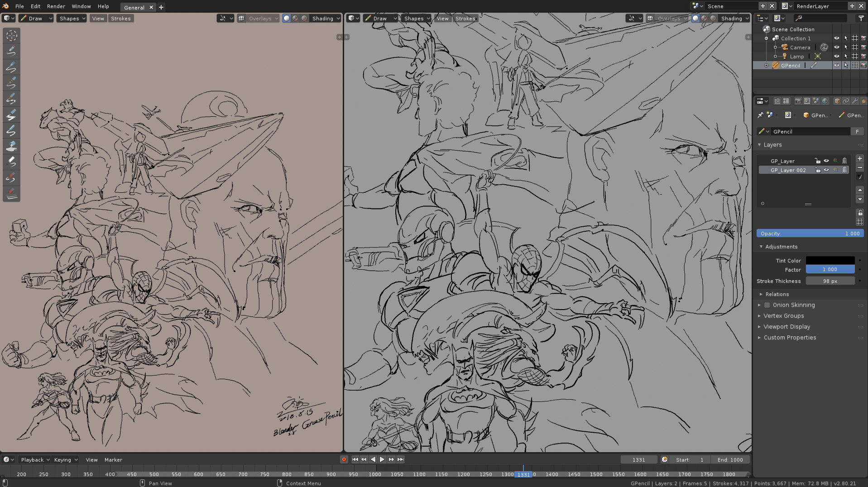Hide the GP_Layer layer with its eye

pyautogui.click(x=826, y=161)
